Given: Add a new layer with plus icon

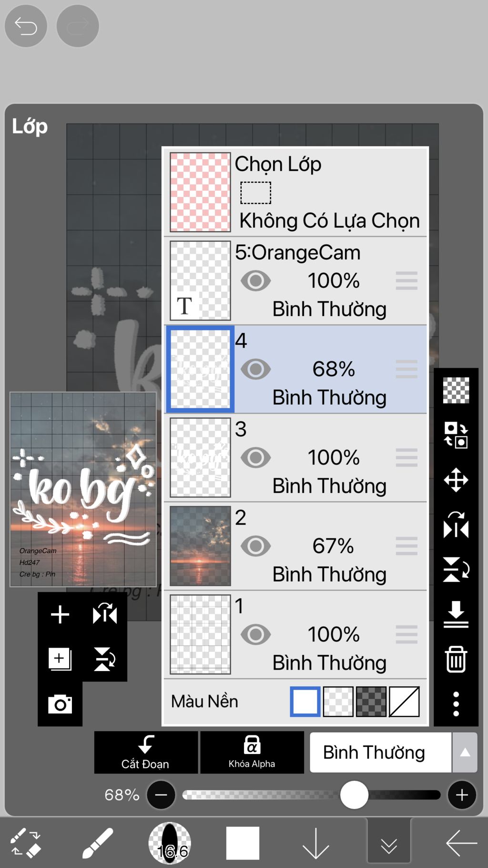Looking at the screenshot, I should pos(60,614).
